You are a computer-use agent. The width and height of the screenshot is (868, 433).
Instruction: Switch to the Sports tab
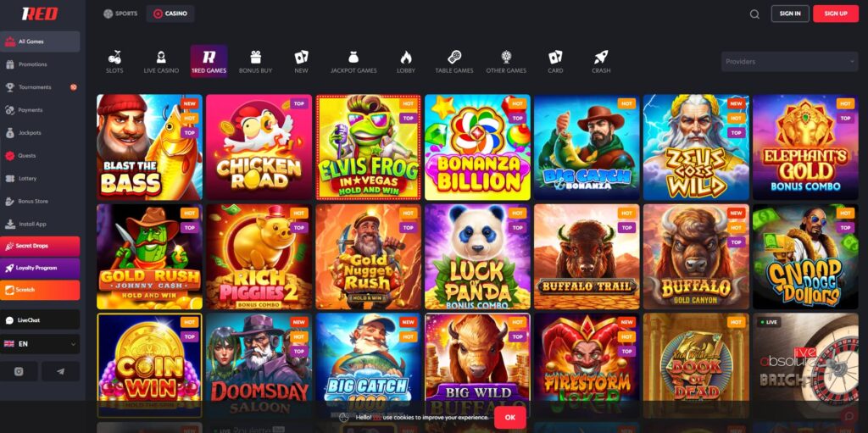pos(120,14)
